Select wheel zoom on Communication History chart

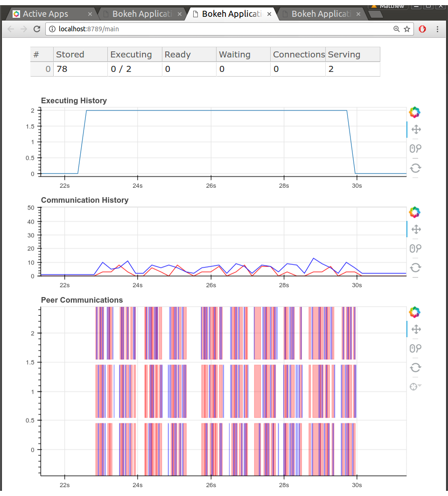(415, 248)
